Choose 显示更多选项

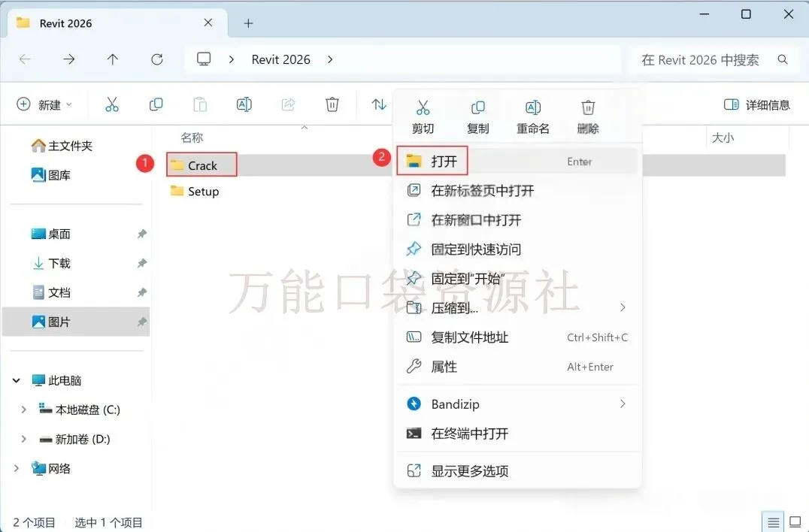[517, 470]
